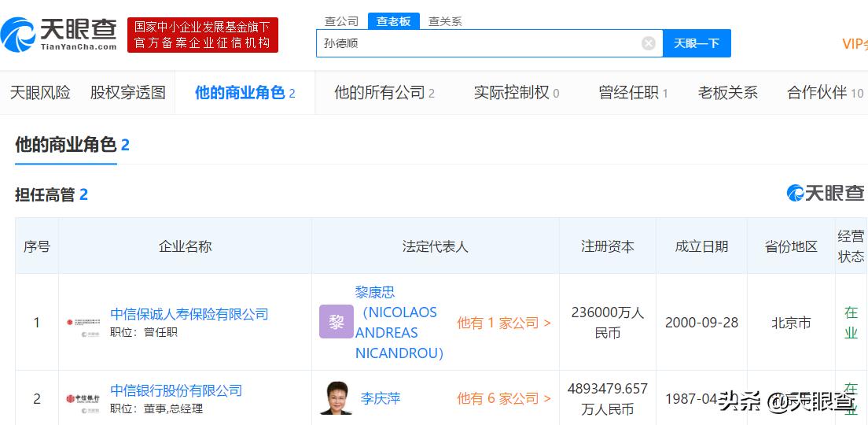Click the red 官方备案企业征信机构 banner
This screenshot has height=425, width=868.
pos(203,35)
